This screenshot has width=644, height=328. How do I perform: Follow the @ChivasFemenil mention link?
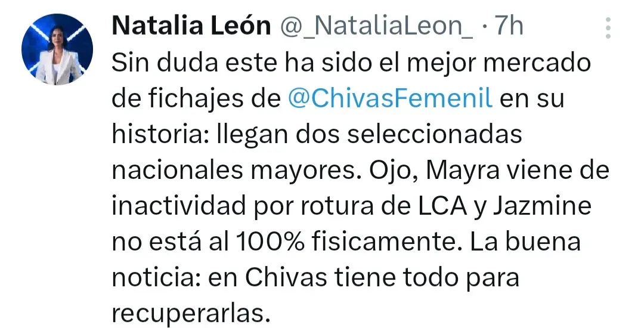[x=390, y=98]
